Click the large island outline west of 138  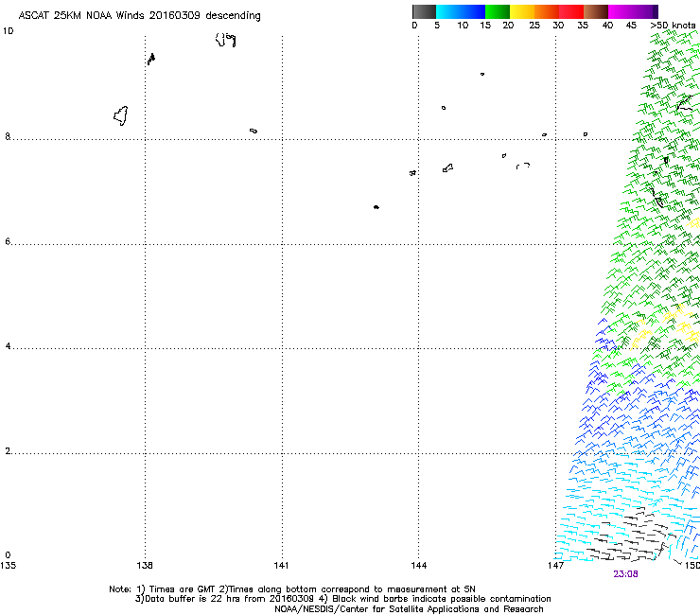coord(121,116)
